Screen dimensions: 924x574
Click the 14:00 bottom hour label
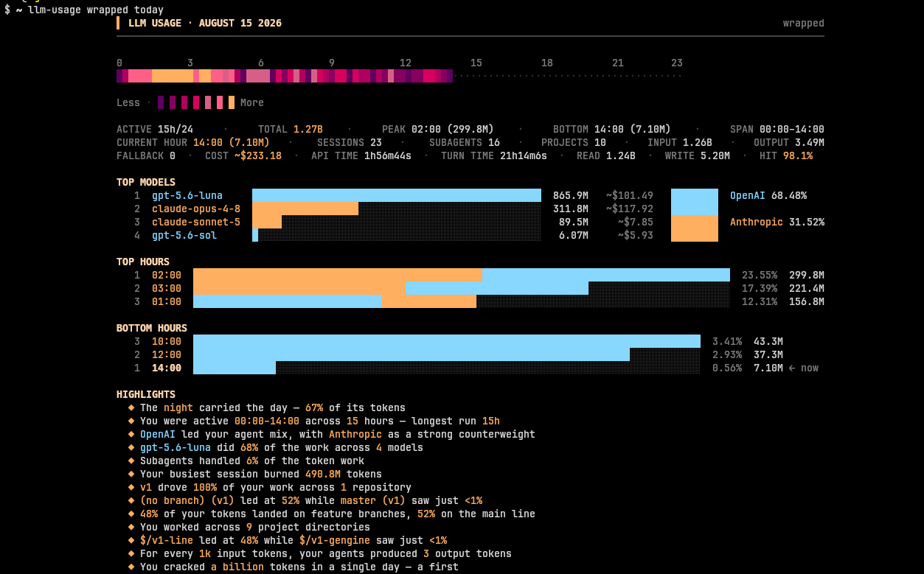click(x=167, y=368)
